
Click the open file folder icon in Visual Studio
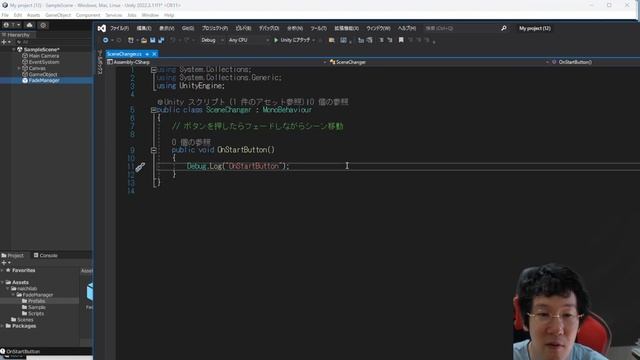click(144, 40)
